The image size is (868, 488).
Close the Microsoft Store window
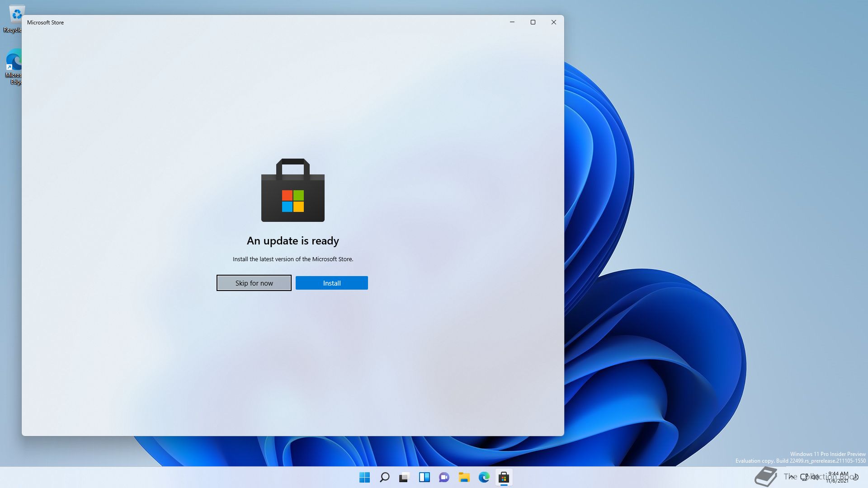click(x=554, y=22)
